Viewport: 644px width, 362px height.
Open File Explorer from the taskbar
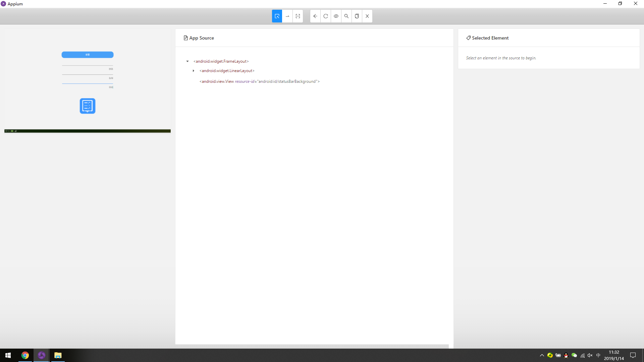point(58,355)
